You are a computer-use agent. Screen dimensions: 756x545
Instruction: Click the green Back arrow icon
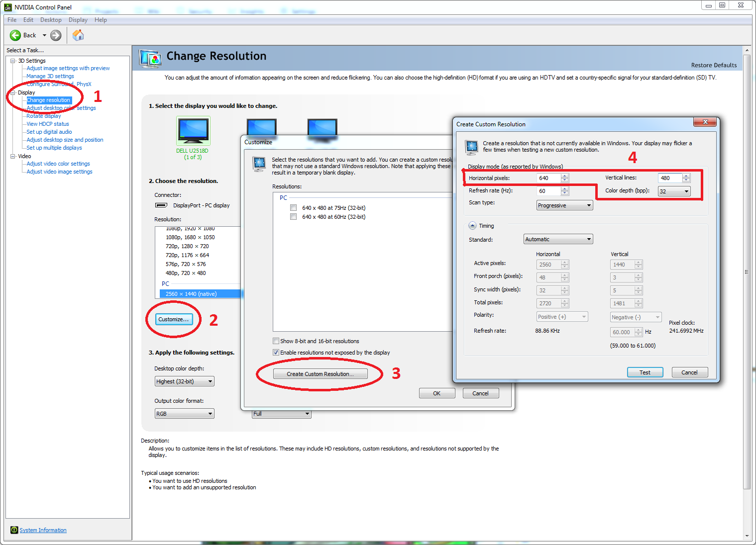[x=15, y=35]
